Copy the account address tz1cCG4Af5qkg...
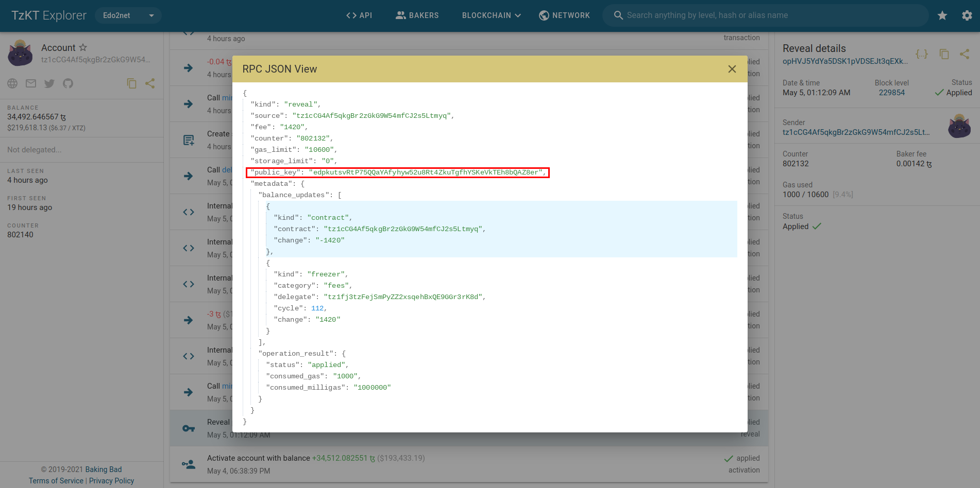Screen dimensions: 980x488 (x=132, y=83)
